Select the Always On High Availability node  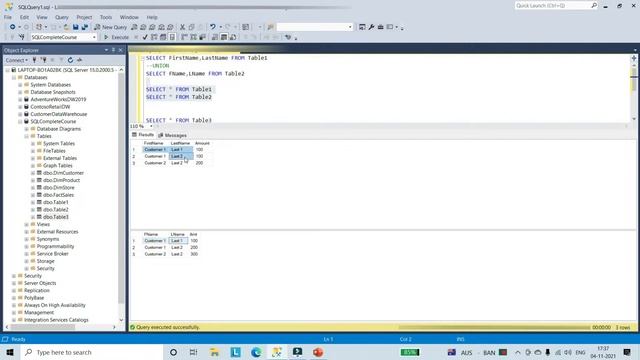coord(55,305)
